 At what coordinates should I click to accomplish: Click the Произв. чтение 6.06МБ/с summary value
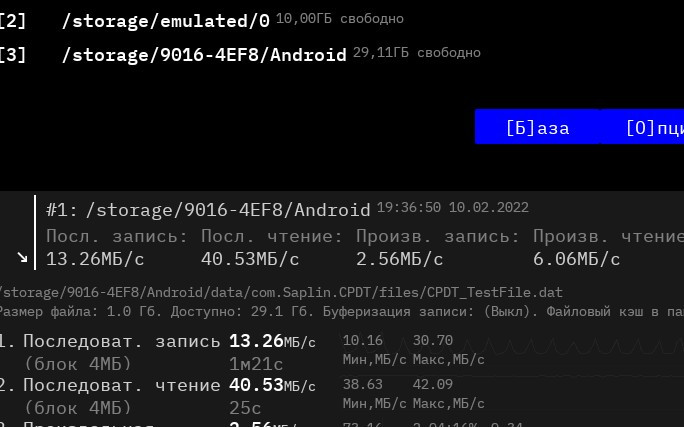(x=576, y=259)
